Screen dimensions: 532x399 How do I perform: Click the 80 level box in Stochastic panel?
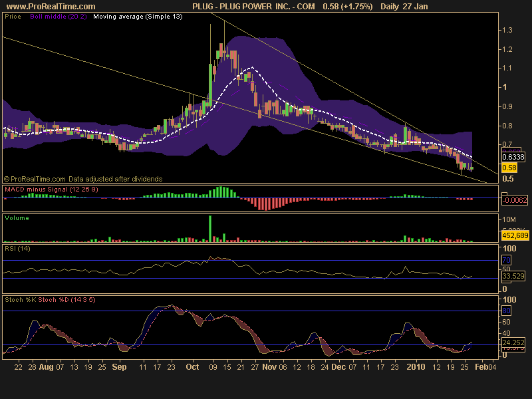[x=506, y=311]
